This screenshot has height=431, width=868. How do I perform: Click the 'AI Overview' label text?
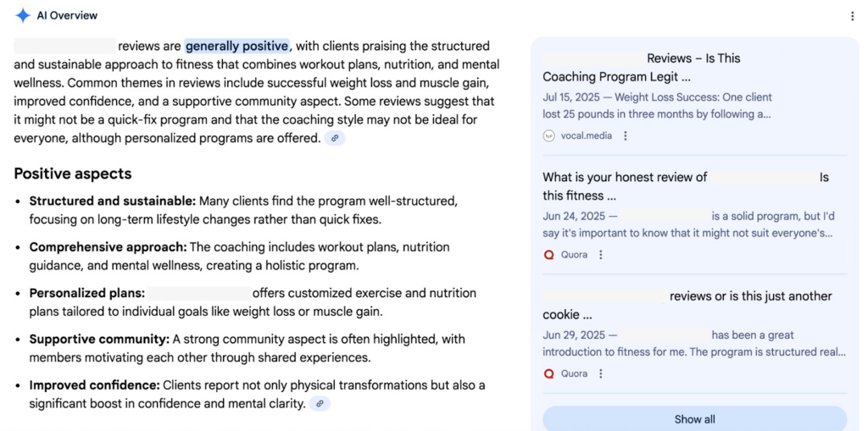pos(67,15)
